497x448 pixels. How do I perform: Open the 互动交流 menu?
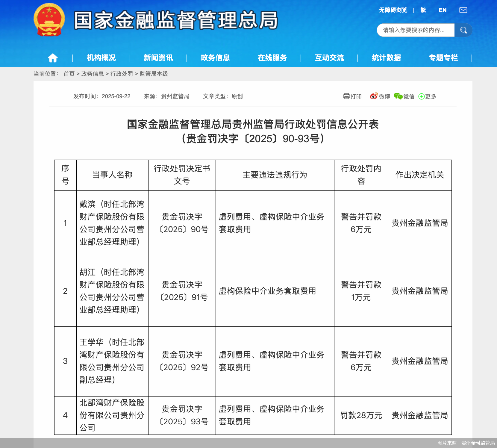point(329,58)
